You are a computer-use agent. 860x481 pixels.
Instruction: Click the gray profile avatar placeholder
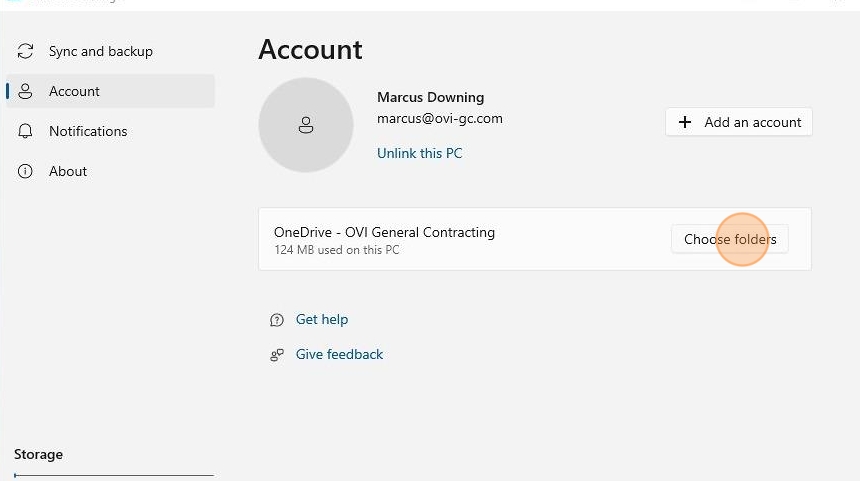click(306, 125)
